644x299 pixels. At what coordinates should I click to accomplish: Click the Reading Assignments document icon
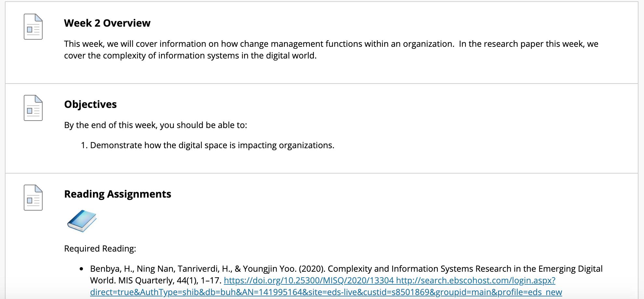click(33, 198)
